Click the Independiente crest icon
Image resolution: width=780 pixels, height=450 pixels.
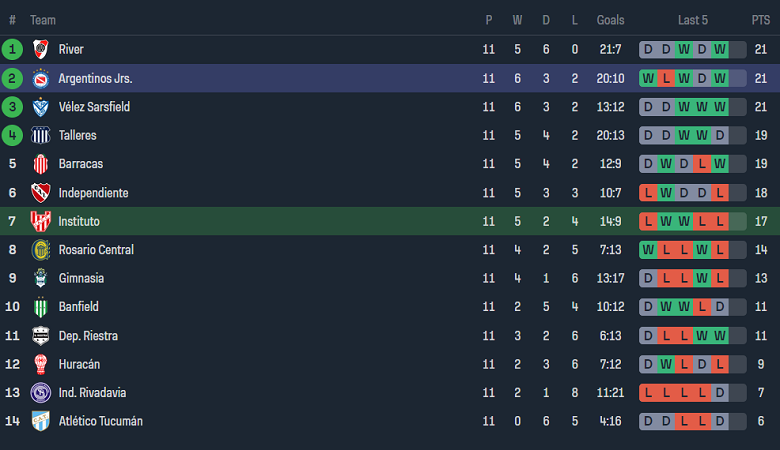pos(41,193)
